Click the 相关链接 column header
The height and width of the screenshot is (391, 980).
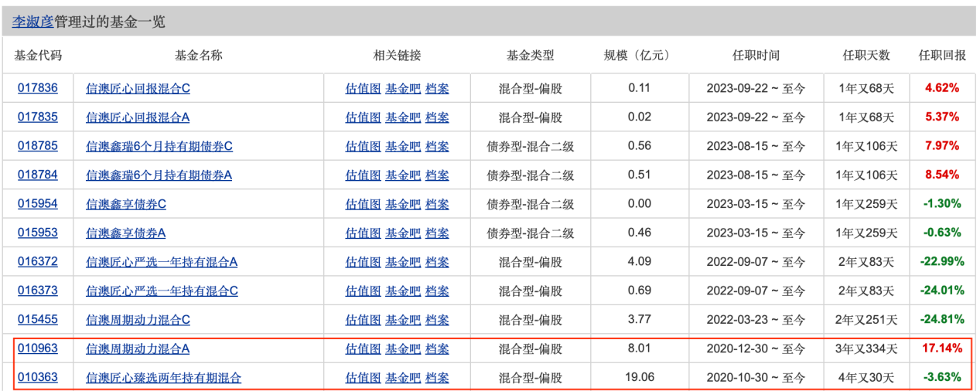(x=398, y=56)
